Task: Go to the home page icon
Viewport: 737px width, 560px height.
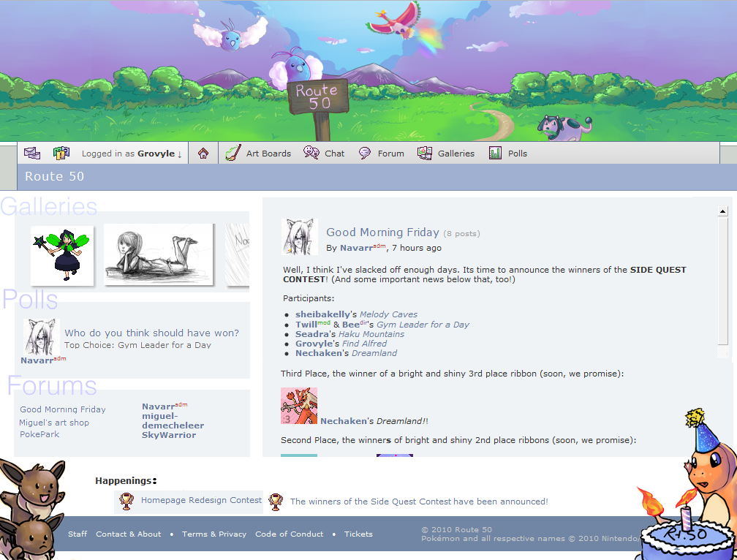Action: [x=203, y=153]
